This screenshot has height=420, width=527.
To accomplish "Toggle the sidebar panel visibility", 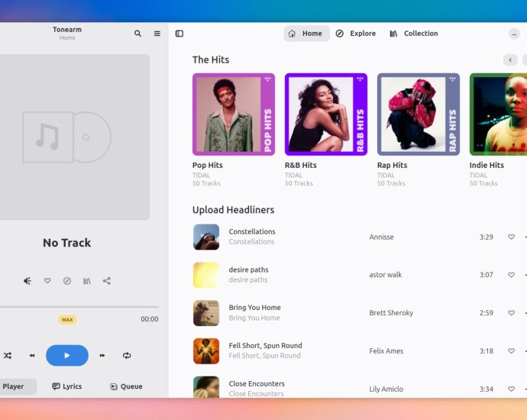I will (x=179, y=34).
